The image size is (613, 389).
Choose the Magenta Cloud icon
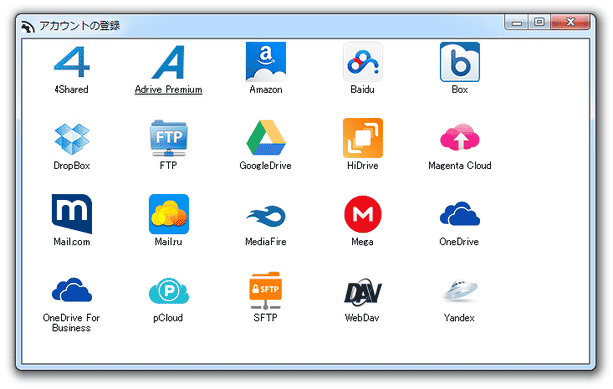tap(460, 137)
